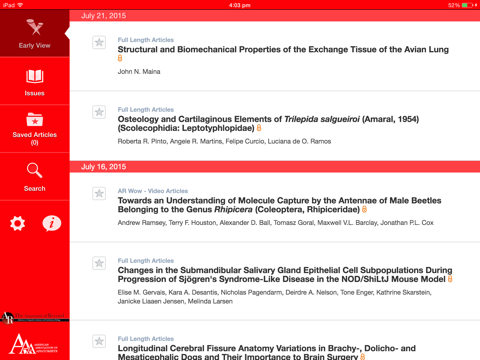
Task: Open the info bubble icon
Action: tap(52, 223)
